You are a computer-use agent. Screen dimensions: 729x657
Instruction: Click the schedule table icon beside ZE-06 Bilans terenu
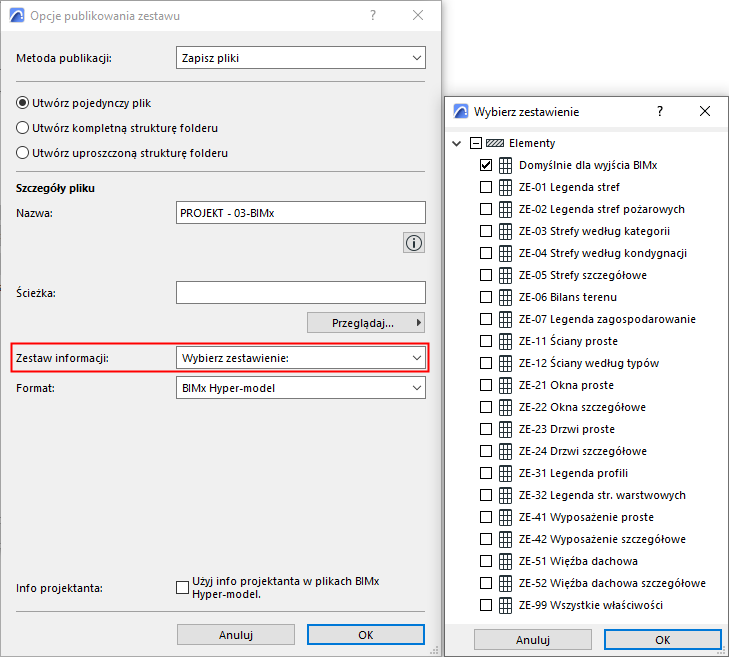[x=505, y=297]
